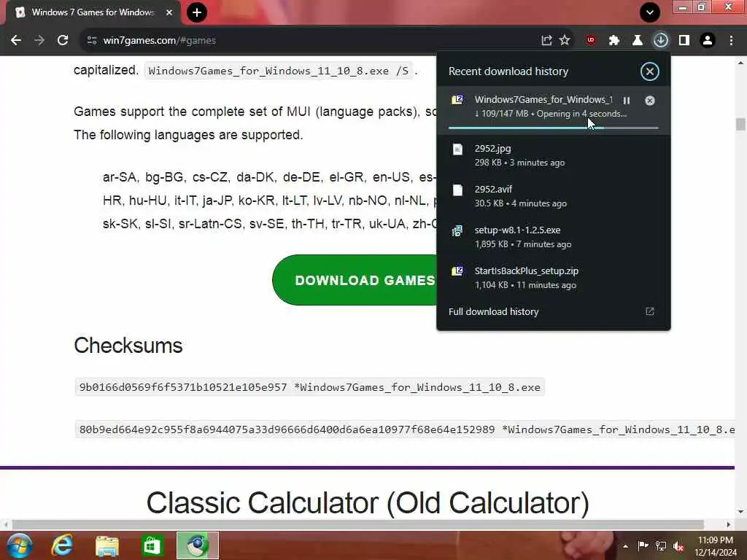Open StartIsBackPlus_setup.zip download entry
The image size is (747, 560).
pos(553,278)
